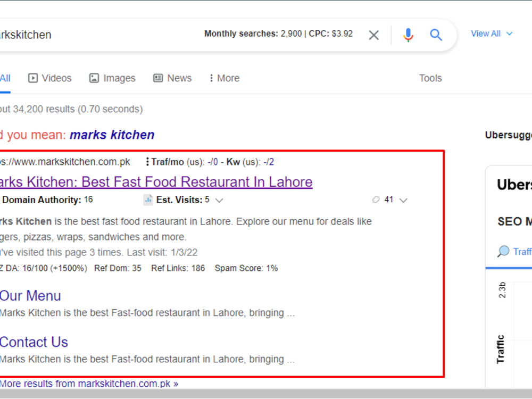Click the link icon beside 41
The width and height of the screenshot is (532, 399).
pyautogui.click(x=376, y=199)
